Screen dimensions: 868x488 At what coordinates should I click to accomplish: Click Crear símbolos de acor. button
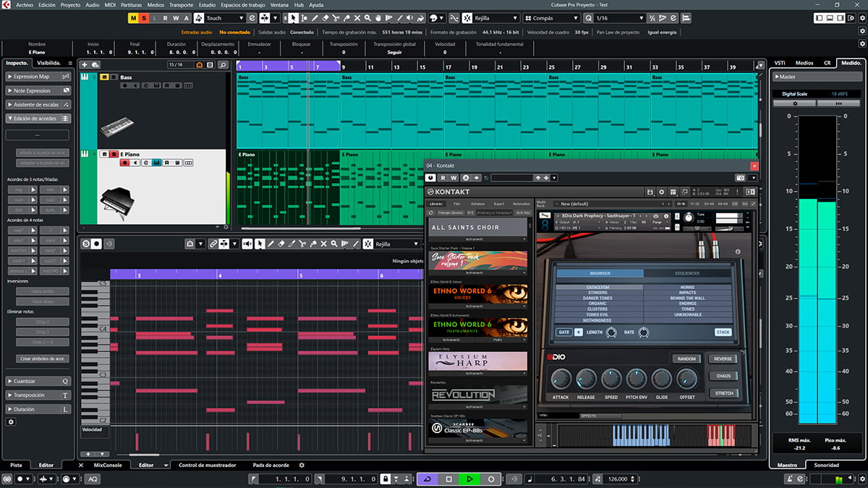(x=42, y=359)
